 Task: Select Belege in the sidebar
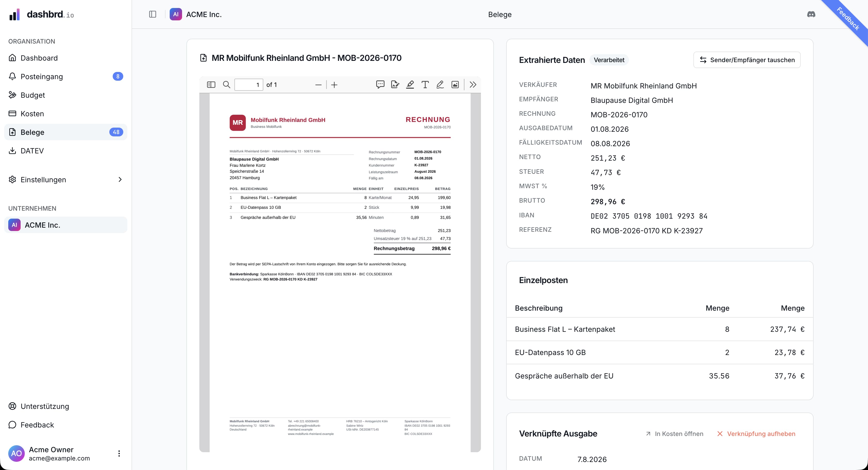66,132
